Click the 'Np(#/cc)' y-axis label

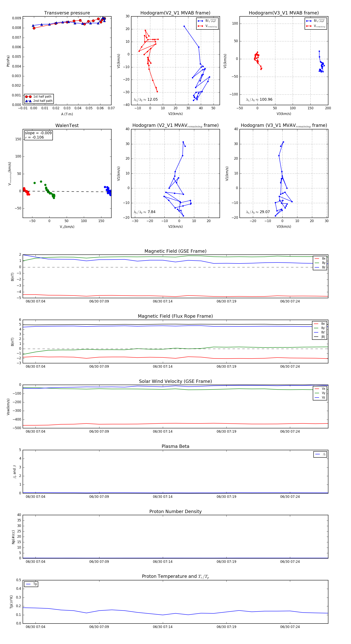13,537
